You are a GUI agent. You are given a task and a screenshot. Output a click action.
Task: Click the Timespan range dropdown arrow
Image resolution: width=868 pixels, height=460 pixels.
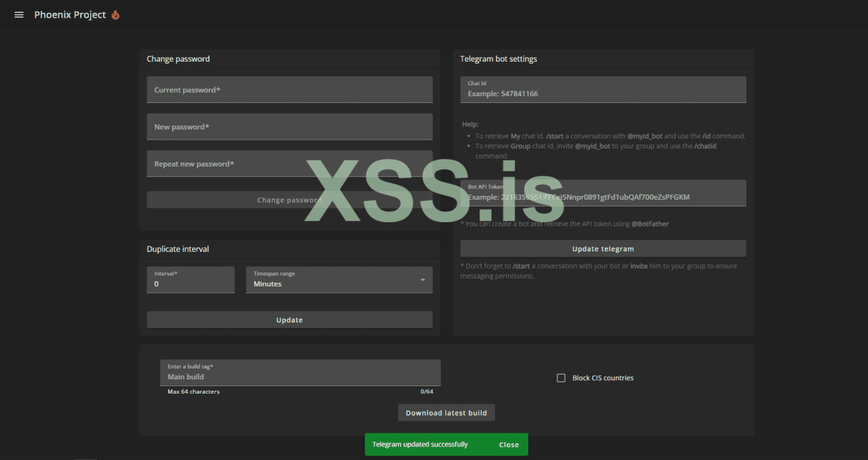422,280
